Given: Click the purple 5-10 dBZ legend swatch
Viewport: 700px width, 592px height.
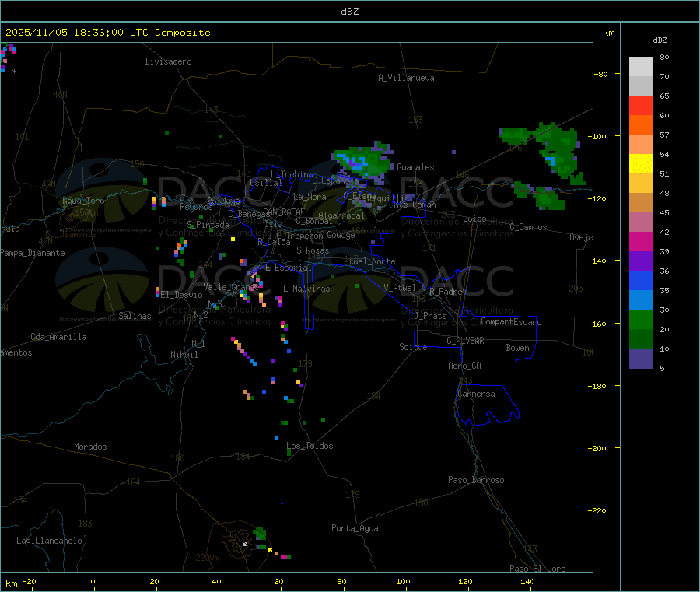Looking at the screenshot, I should pos(641,359).
